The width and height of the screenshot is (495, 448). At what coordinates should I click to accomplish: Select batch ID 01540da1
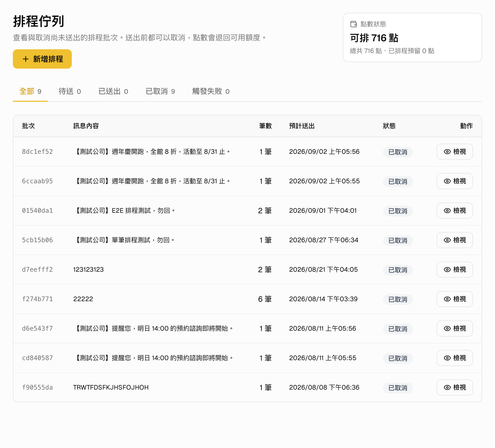37,211
